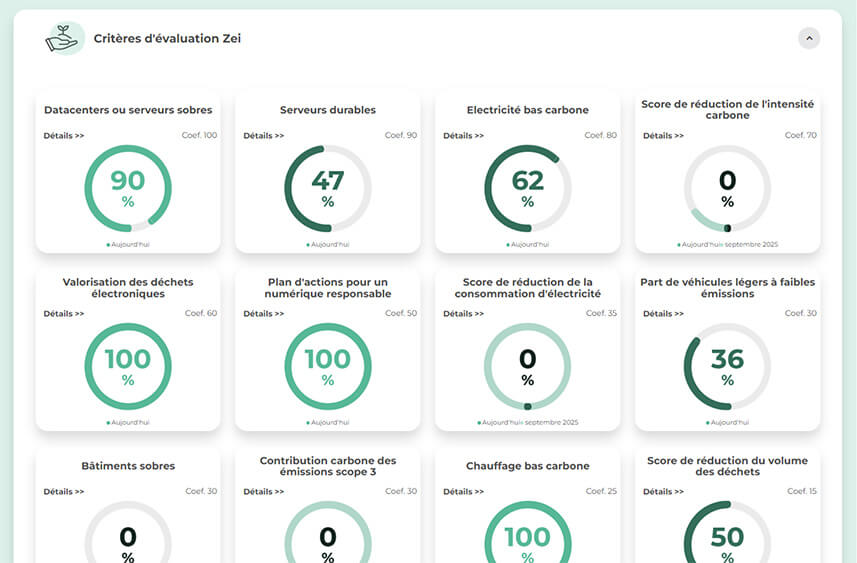Select the 62% Electricité bas carbone gauge

click(x=528, y=188)
